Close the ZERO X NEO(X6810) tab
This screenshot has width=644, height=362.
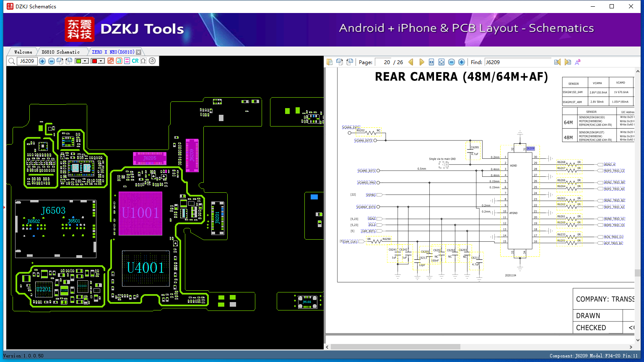(139, 52)
